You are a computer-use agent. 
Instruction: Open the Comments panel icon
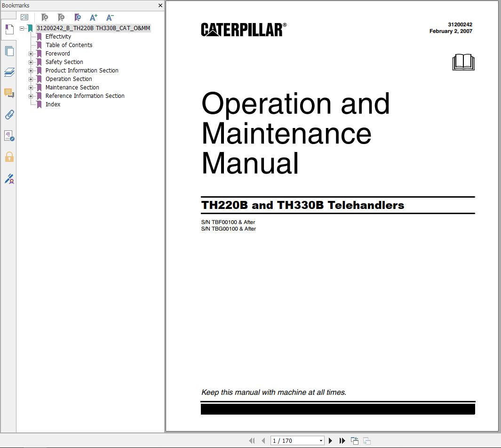tap(8, 93)
